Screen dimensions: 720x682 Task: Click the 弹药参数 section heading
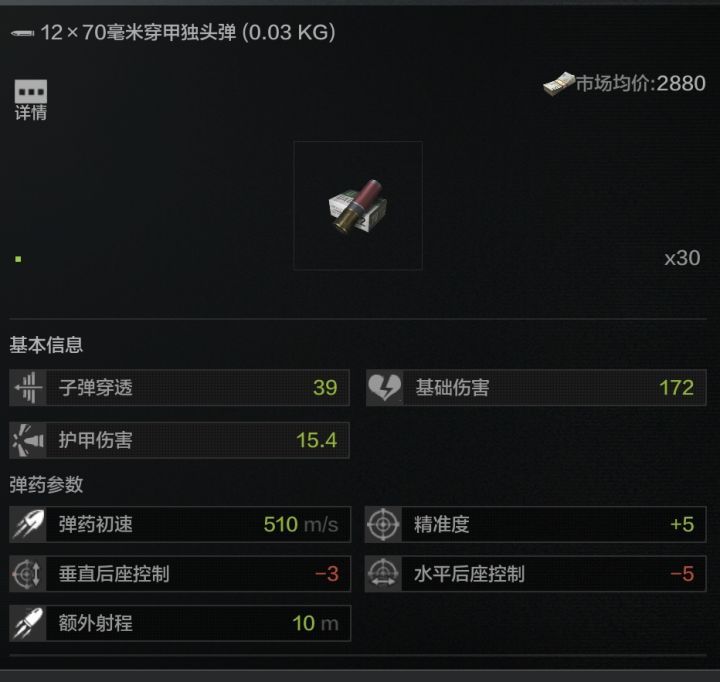click(46, 485)
